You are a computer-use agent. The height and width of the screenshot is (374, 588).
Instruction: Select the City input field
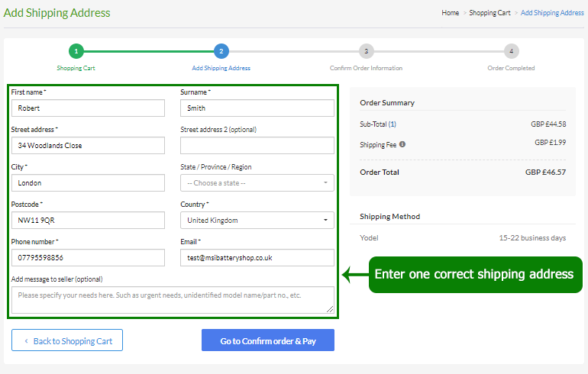pos(88,183)
